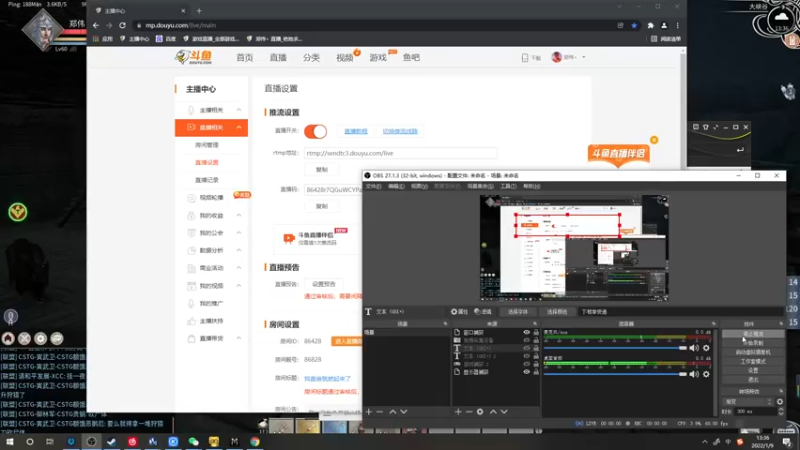Move OBS scene up with arrow icon

pyautogui.click(x=393, y=412)
